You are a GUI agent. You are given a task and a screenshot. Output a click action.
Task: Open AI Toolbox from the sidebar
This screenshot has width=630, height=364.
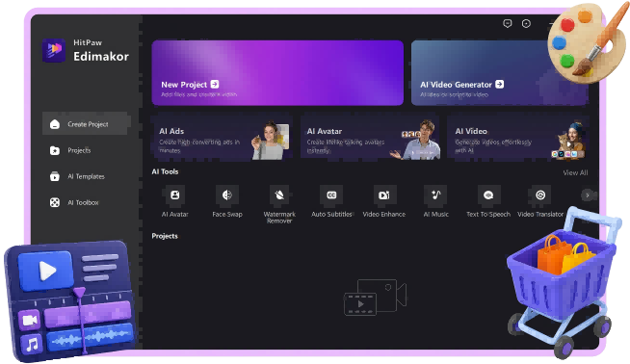(x=74, y=202)
